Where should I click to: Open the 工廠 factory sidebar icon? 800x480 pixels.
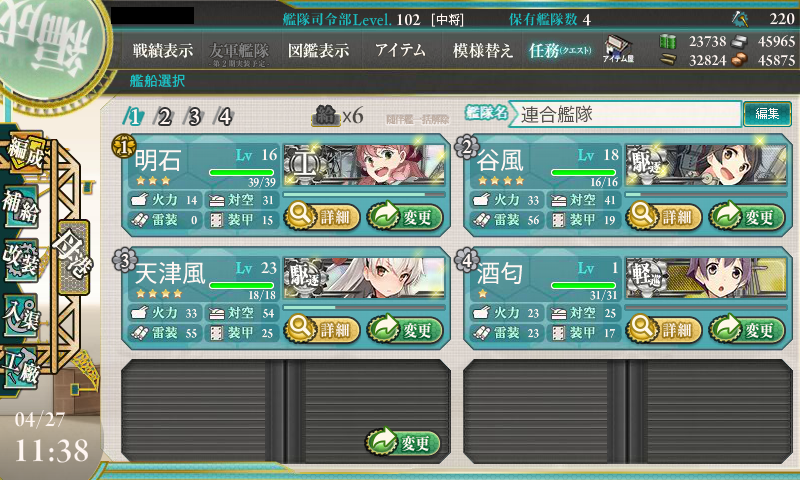(21, 367)
